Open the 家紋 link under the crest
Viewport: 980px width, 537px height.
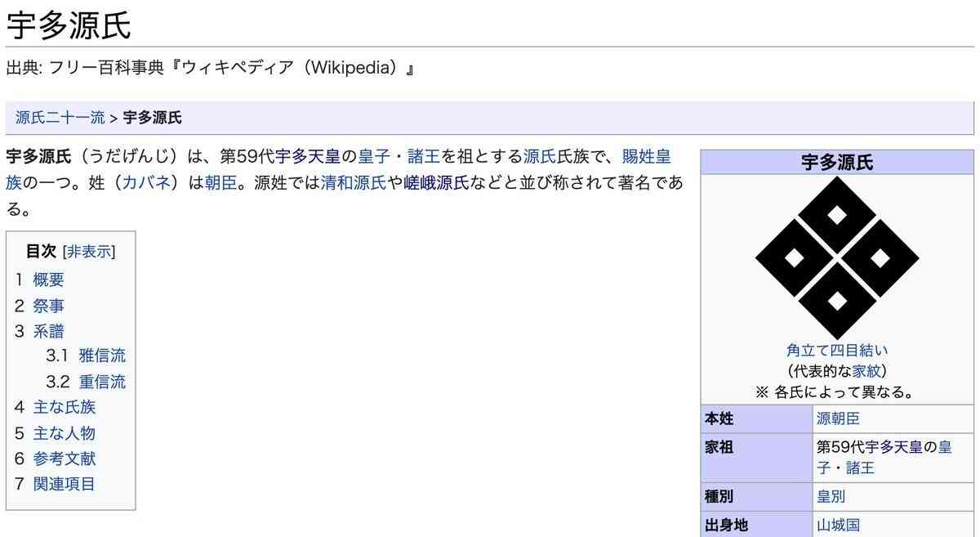(x=866, y=371)
